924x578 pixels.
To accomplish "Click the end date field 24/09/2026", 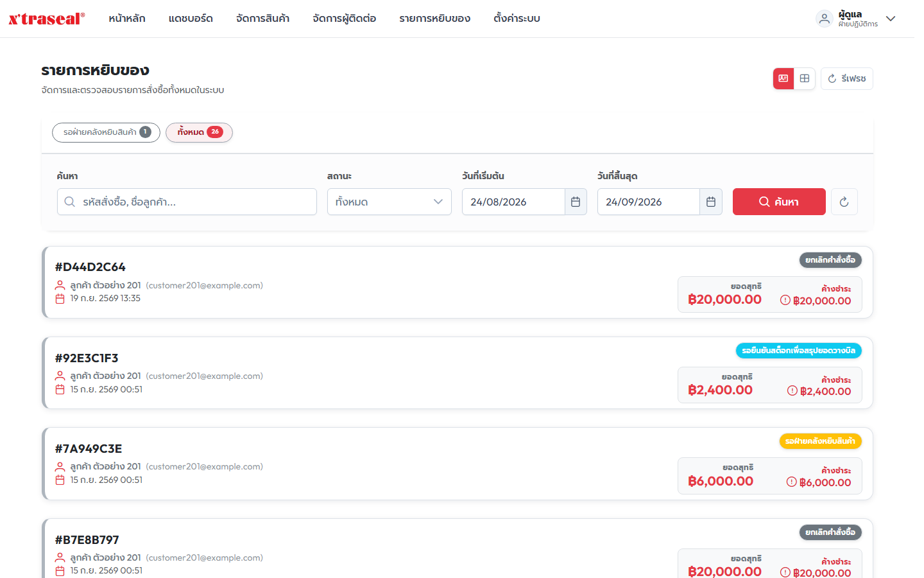I will 649,202.
